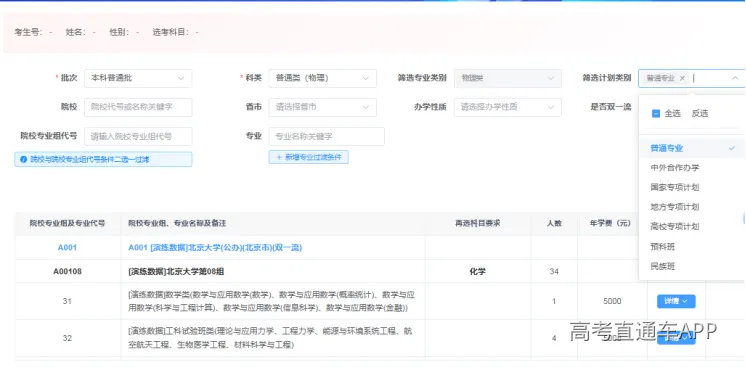The height and width of the screenshot is (371, 746).
Task: Open the 办学性质 dropdown
Action: [507, 107]
